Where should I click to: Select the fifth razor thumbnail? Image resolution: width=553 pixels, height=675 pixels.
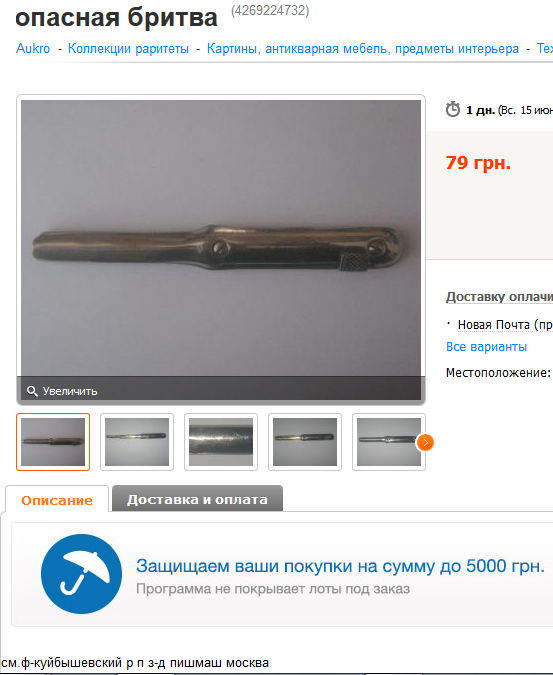[x=389, y=442]
